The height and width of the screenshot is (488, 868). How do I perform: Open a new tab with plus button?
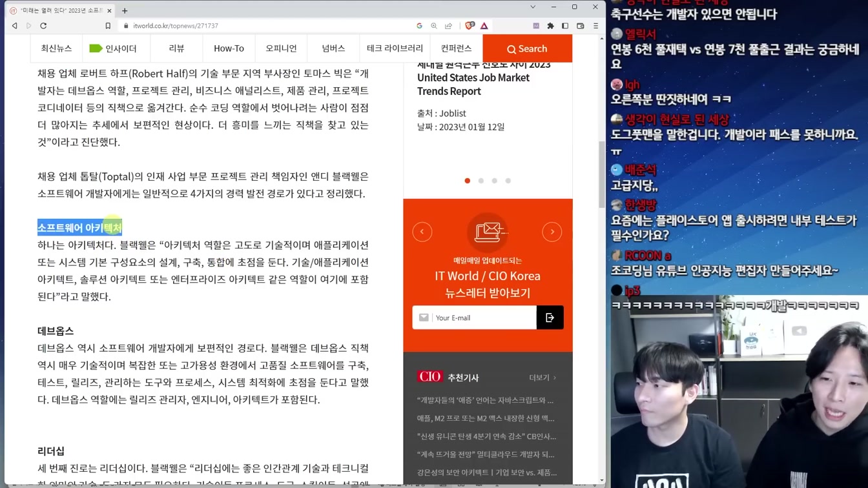pyautogui.click(x=125, y=10)
